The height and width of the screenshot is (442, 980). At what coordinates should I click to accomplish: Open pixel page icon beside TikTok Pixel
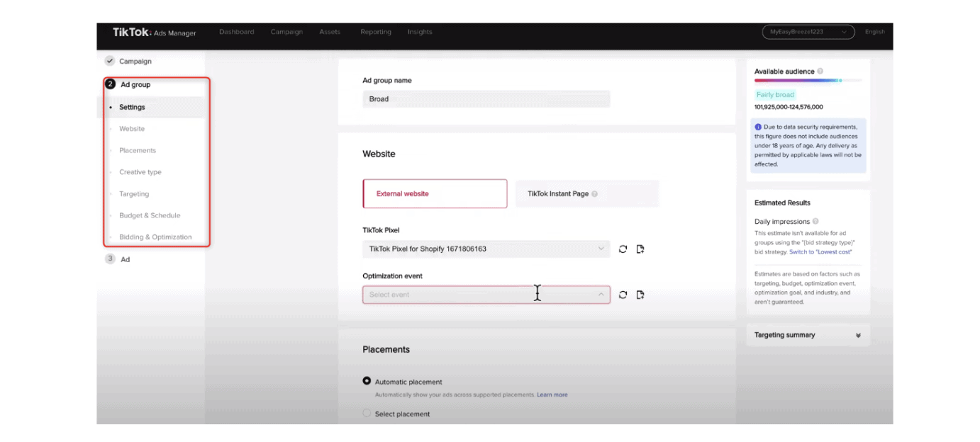click(640, 249)
